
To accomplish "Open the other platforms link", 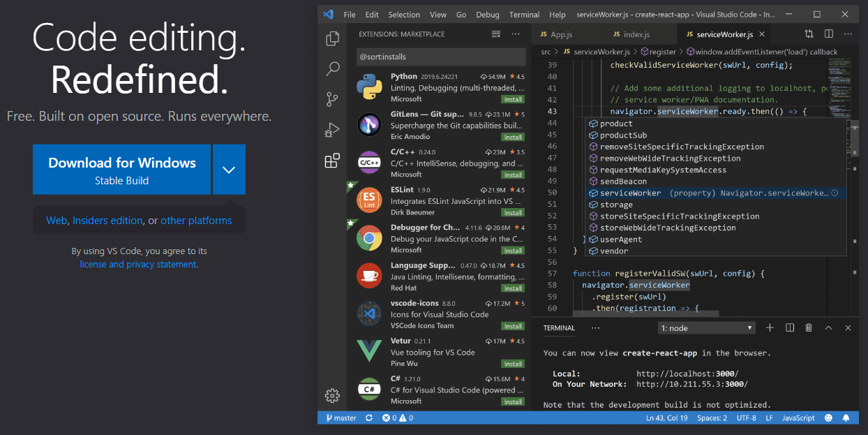I will (196, 221).
